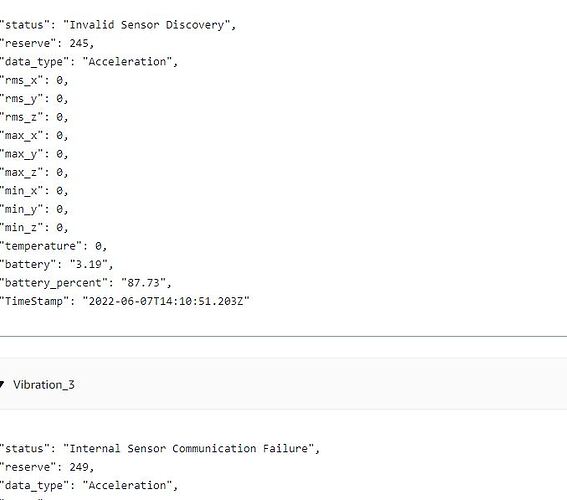Click the min_z line
The width and height of the screenshot is (567, 500).
34,228
